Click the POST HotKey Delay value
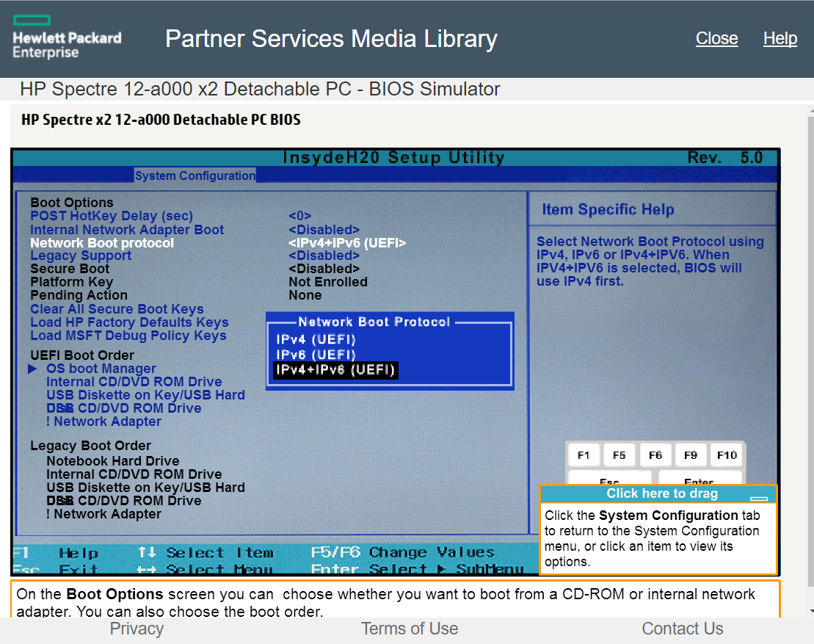The image size is (814, 644). [x=299, y=216]
